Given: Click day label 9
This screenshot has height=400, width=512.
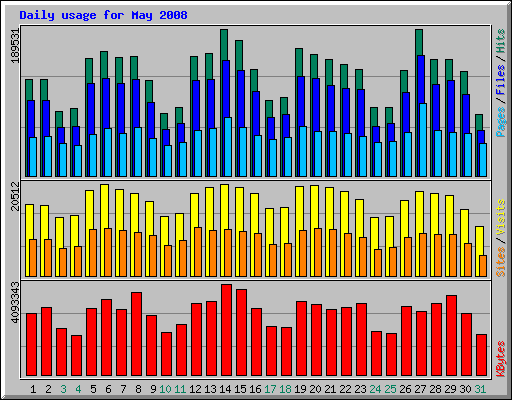Looking at the screenshot, I should [153, 389].
